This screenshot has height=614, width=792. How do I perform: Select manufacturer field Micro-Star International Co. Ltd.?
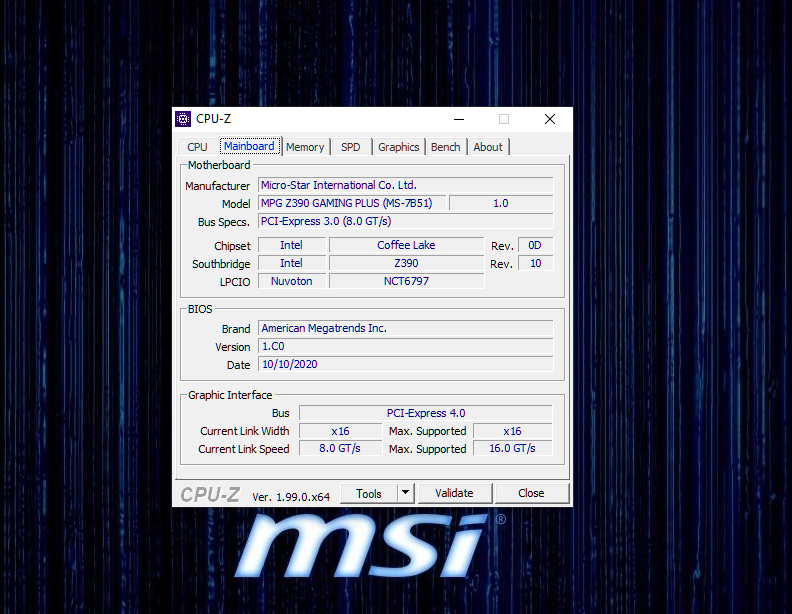[406, 185]
